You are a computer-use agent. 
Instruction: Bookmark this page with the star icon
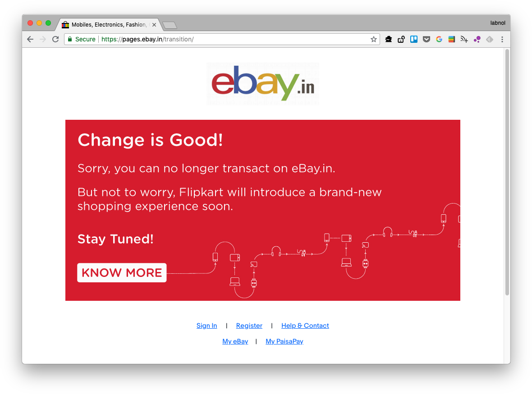pos(374,39)
